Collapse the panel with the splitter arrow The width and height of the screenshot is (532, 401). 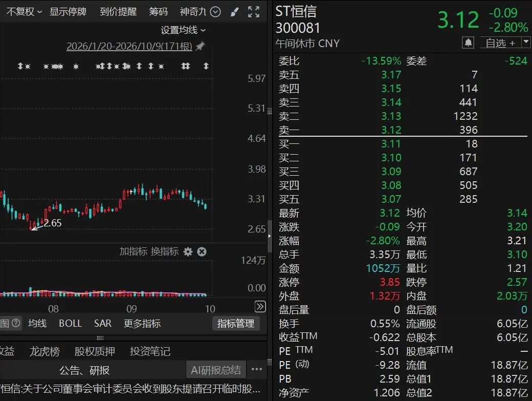(x=270, y=236)
